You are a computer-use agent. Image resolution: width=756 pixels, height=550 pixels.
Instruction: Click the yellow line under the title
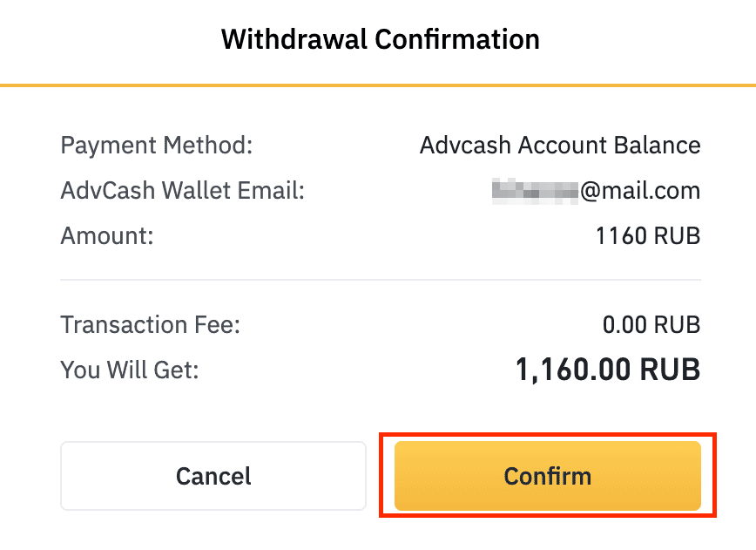378,85
